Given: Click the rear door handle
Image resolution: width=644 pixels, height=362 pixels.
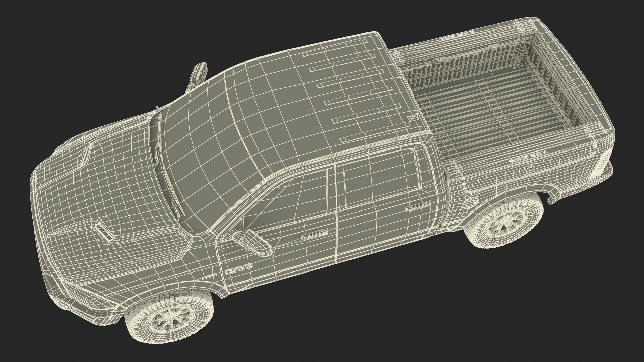Looking at the screenshot, I should [417, 206].
